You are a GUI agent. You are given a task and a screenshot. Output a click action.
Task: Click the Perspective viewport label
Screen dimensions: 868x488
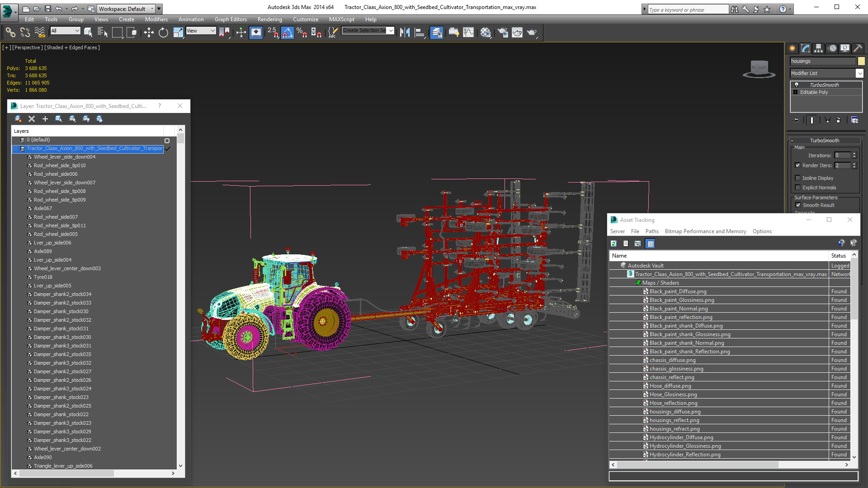click(x=28, y=47)
